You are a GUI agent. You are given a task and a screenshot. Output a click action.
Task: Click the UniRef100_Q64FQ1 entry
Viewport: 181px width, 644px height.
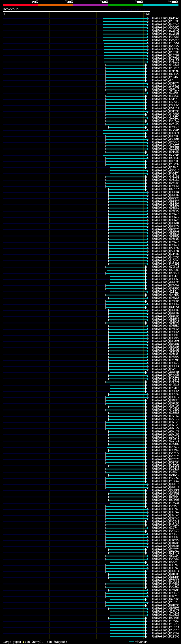point(166,493)
